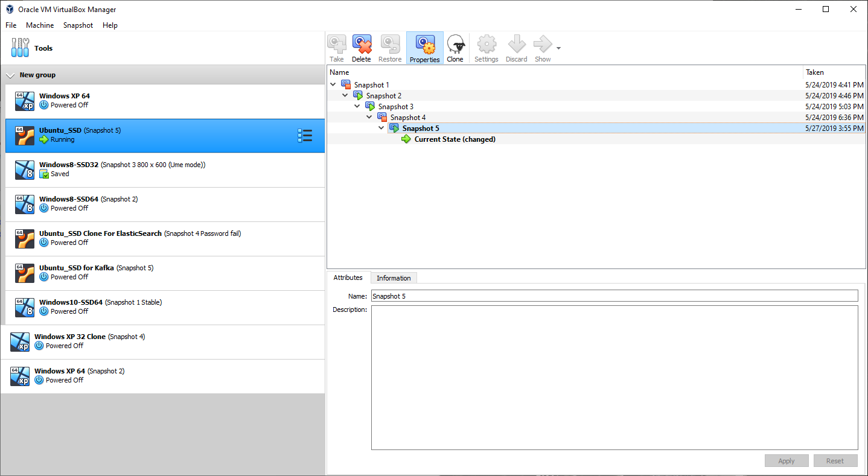Click the Windows XP 32 Clone name text
The width and height of the screenshot is (868, 476).
coord(70,337)
